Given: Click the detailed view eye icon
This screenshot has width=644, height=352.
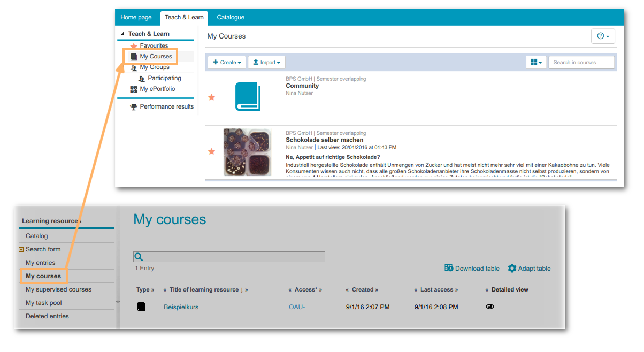Looking at the screenshot, I should pos(489,307).
